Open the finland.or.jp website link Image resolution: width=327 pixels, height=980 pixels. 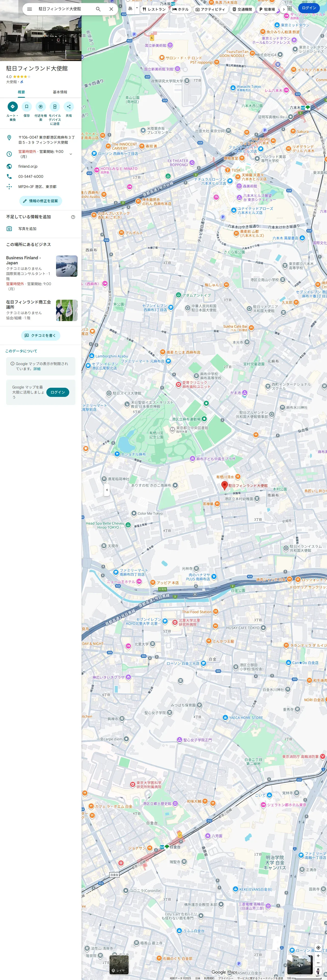coord(28,166)
